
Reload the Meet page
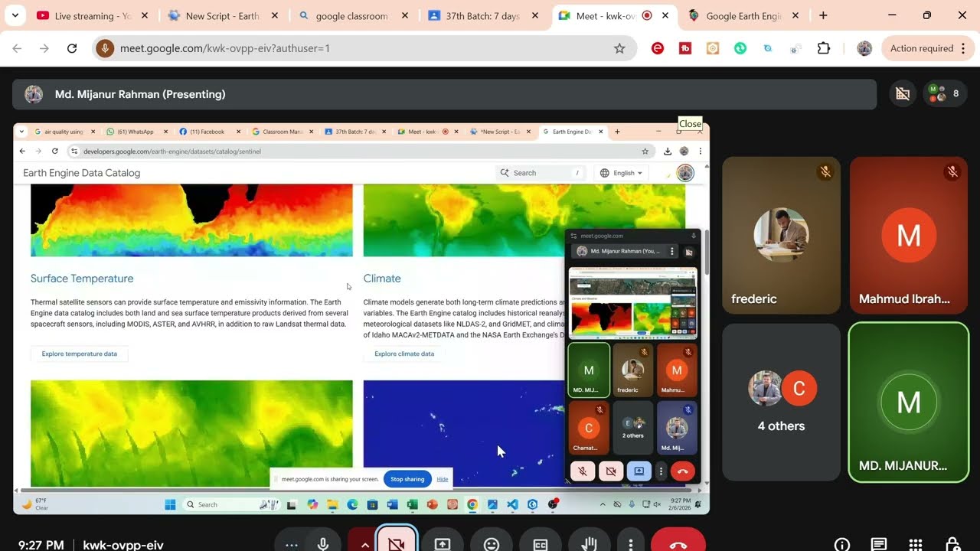(72, 48)
